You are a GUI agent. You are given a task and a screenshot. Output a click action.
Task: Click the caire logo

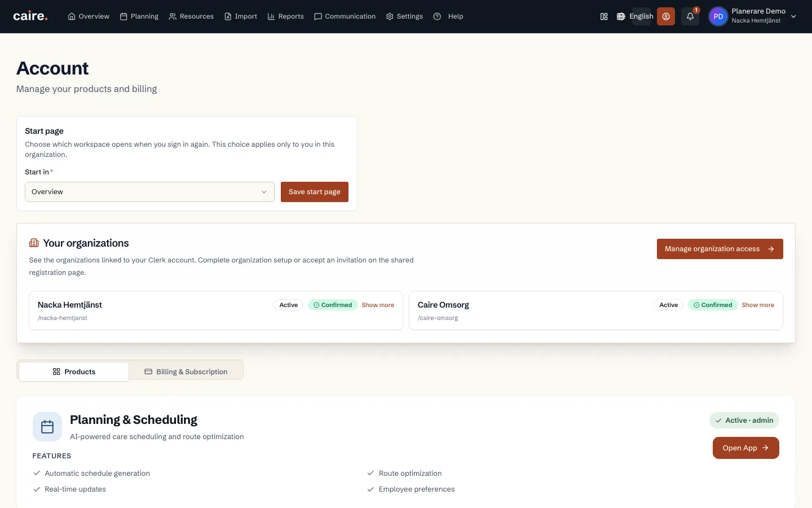tap(30, 16)
